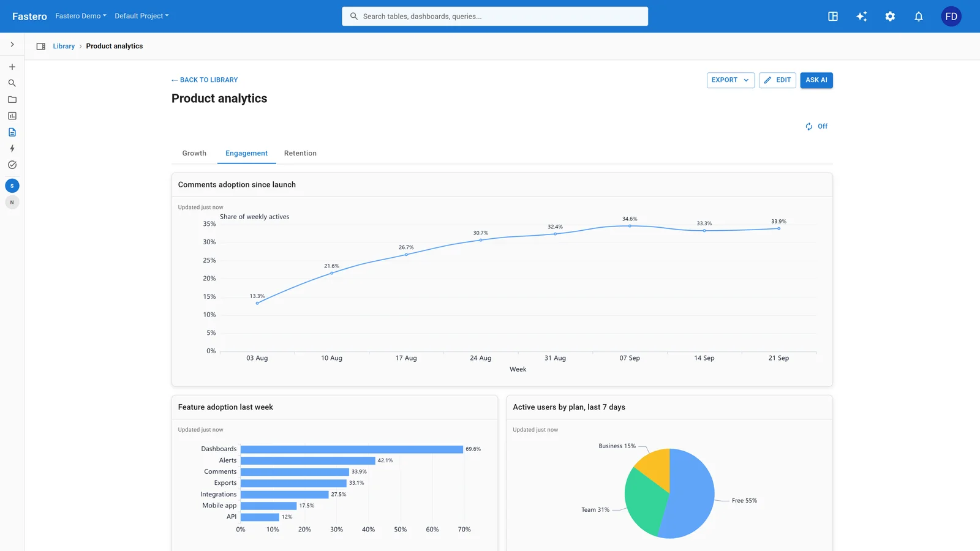Open the chart dashboards icon in sidebar
This screenshot has height=551, width=980.
coord(12,116)
